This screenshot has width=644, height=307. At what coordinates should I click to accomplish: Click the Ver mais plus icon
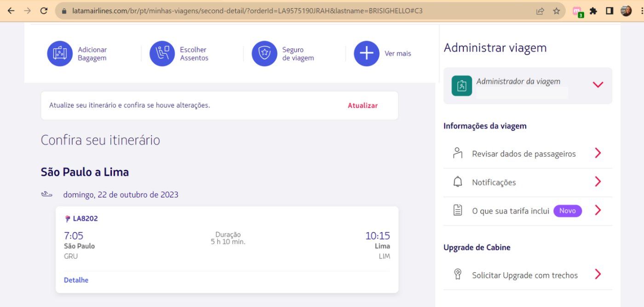(x=367, y=54)
